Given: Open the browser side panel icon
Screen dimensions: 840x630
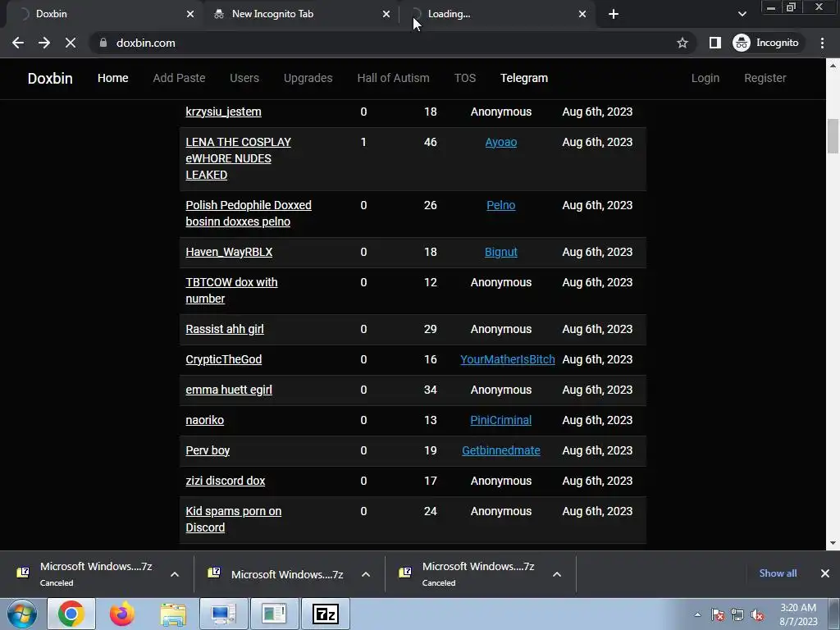Looking at the screenshot, I should (714, 43).
